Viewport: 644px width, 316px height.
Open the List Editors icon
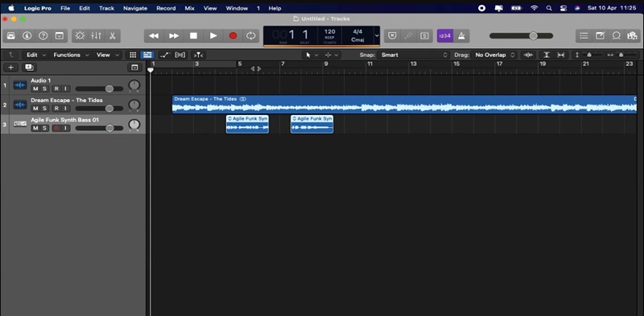click(x=584, y=36)
